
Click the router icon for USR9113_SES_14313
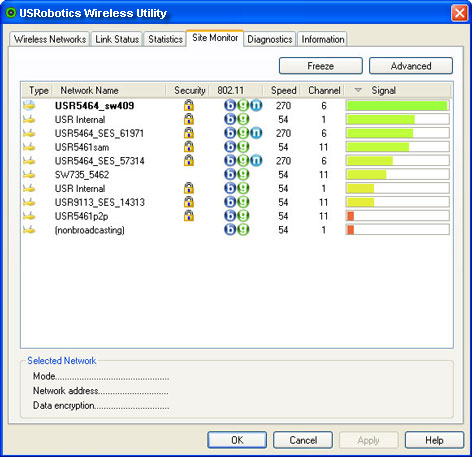[29, 202]
